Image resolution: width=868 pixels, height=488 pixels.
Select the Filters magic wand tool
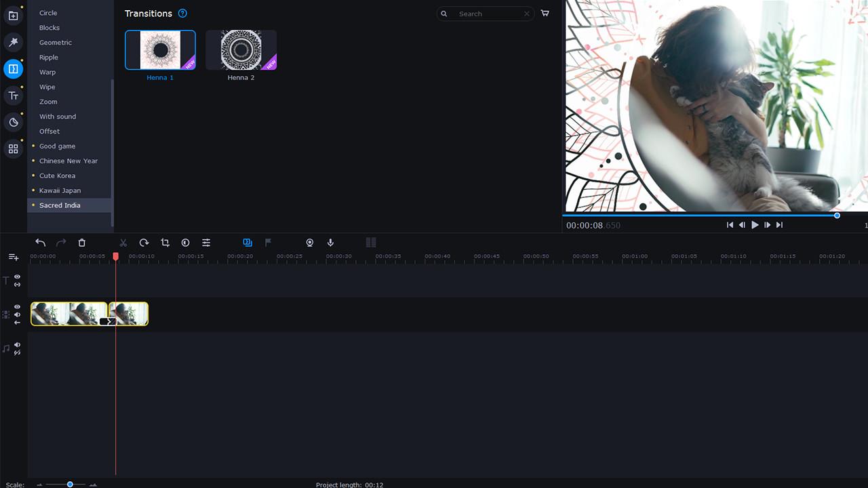(x=14, y=42)
